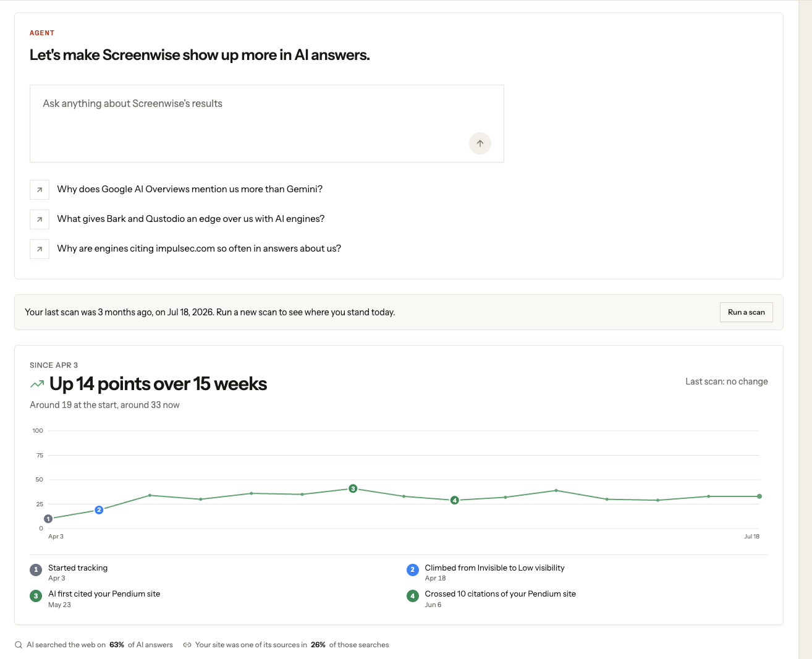Click 'Started tracking' milestone text
812x659 pixels.
coord(78,568)
